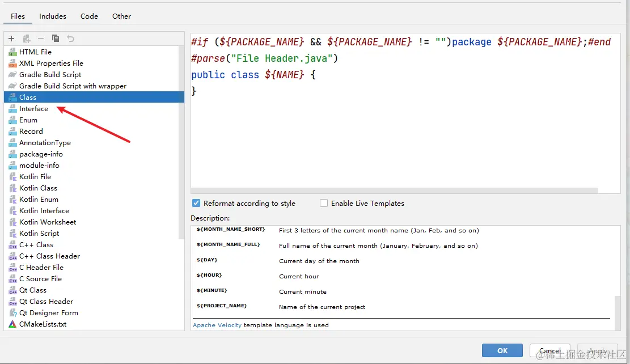Click the C++ Class template icon
Screen dimensions: 630x364
coord(12,245)
